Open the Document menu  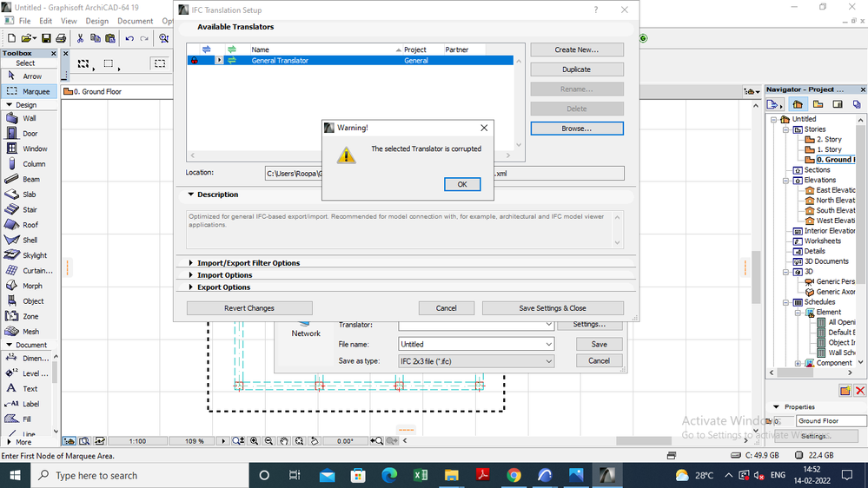[135, 21]
